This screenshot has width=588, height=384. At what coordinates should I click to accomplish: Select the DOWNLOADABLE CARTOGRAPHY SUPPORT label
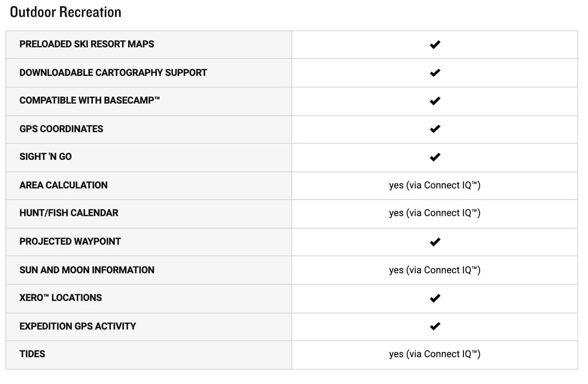(113, 72)
